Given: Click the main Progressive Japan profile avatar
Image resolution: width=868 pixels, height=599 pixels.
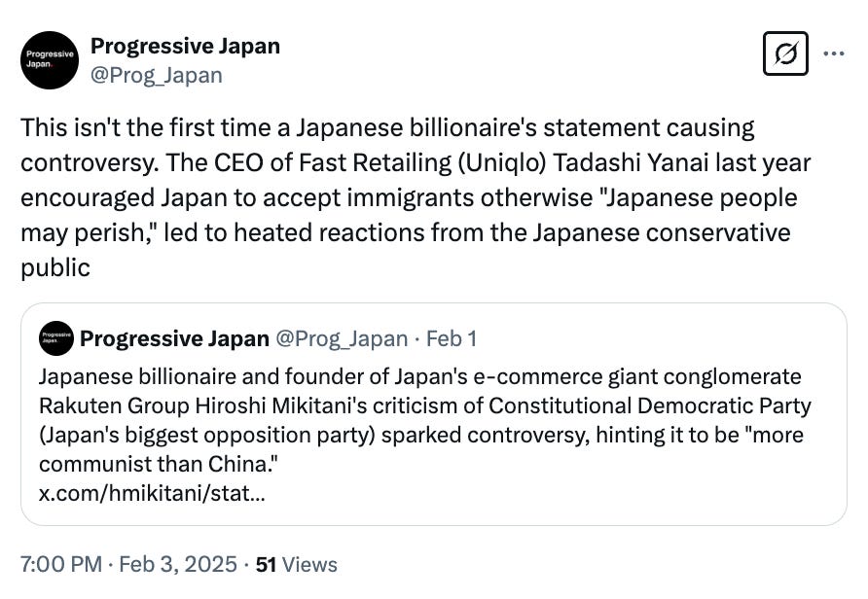Looking at the screenshot, I should pyautogui.click(x=49, y=59).
